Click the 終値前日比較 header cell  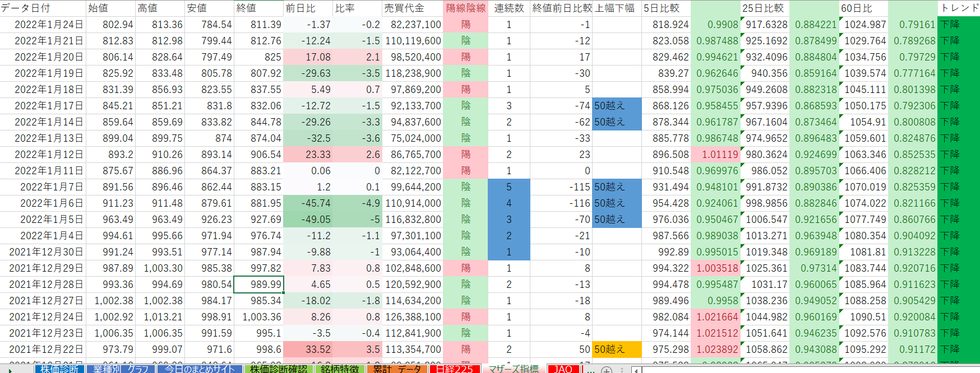point(562,8)
